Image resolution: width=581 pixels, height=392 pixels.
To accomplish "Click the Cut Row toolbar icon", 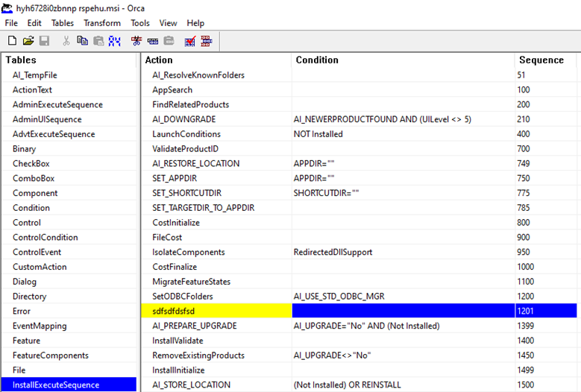I will tap(136, 41).
